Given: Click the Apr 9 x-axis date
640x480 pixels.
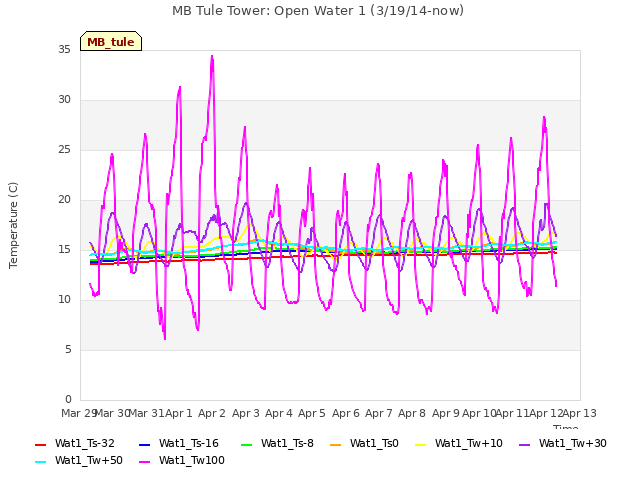Looking at the screenshot, I should click(446, 413).
